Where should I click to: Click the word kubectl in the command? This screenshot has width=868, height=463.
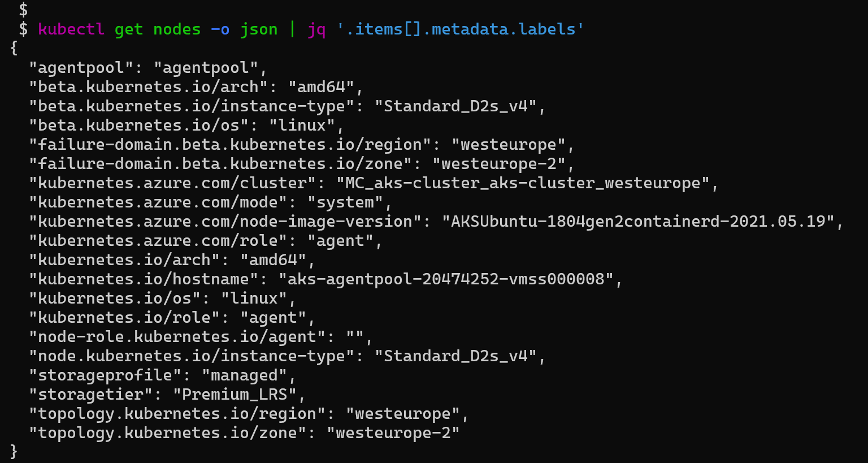click(71, 29)
